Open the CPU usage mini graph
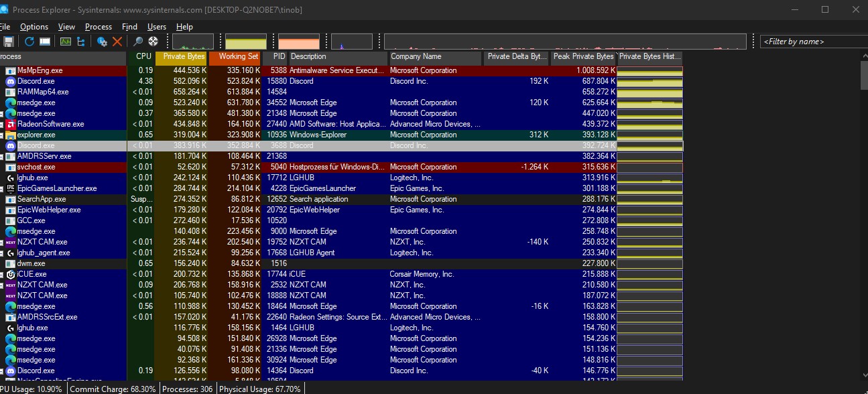The width and height of the screenshot is (868, 394). [193, 42]
